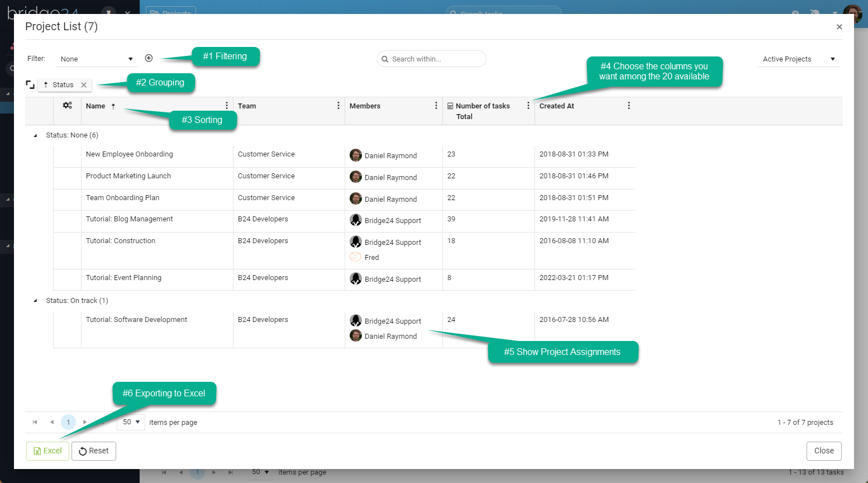The image size is (868, 483).
Task: Click calculator icon in Number of tasks header
Action: (x=450, y=106)
